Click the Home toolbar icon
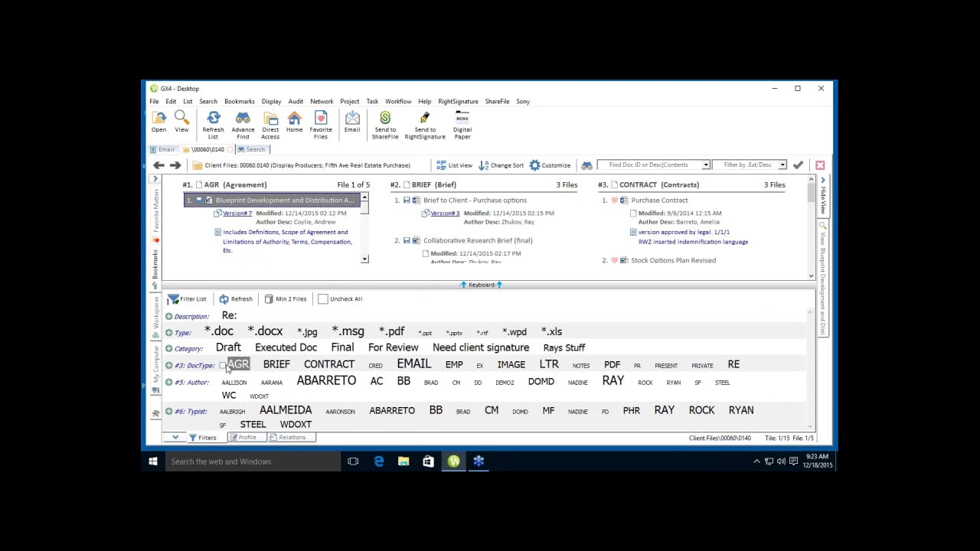Viewport: 980px width, 551px height. coord(295,119)
